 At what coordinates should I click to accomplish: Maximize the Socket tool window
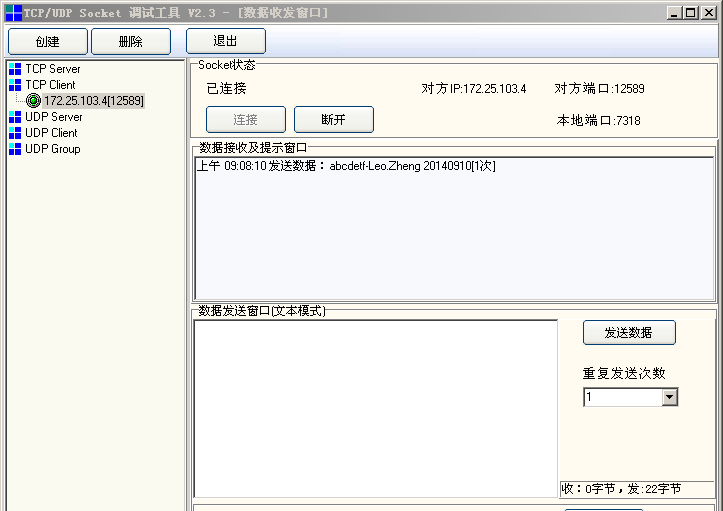click(691, 13)
